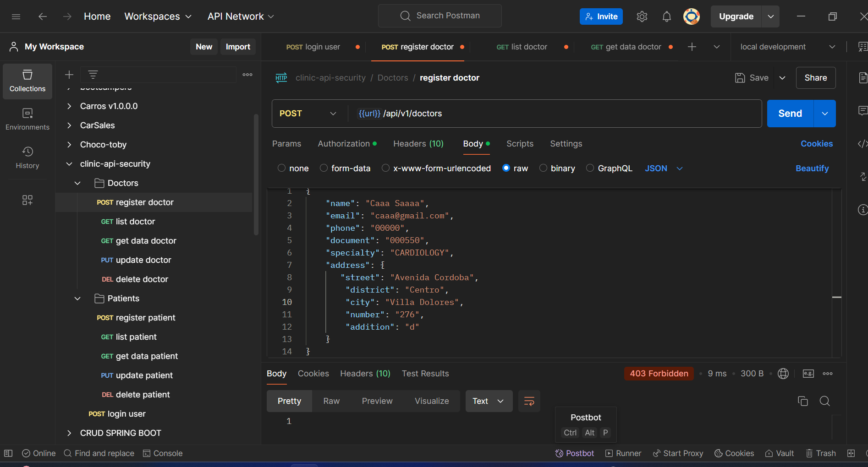Open collections options three-dot menu
Image resolution: width=868 pixels, height=467 pixels.
point(247,75)
